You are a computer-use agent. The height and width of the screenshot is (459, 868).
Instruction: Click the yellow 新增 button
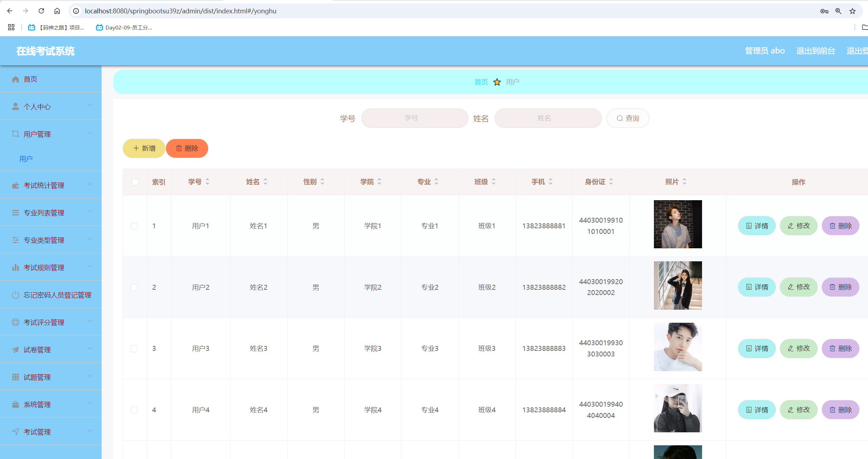pos(144,148)
